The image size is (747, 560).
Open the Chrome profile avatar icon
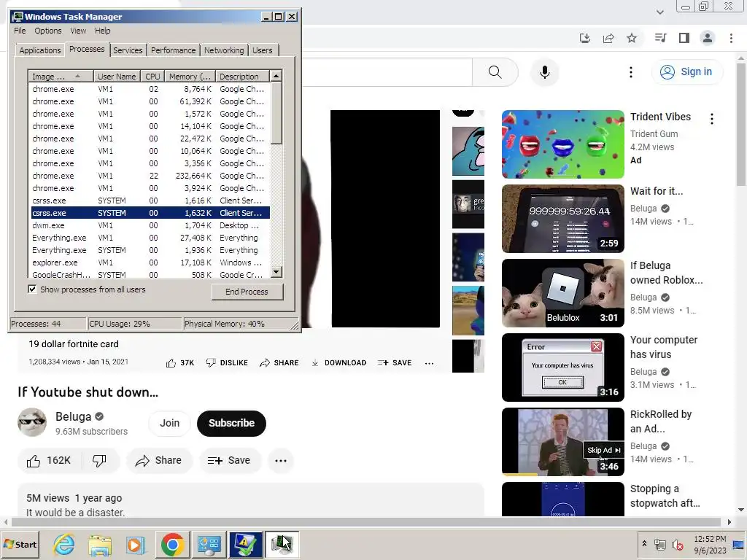click(708, 38)
